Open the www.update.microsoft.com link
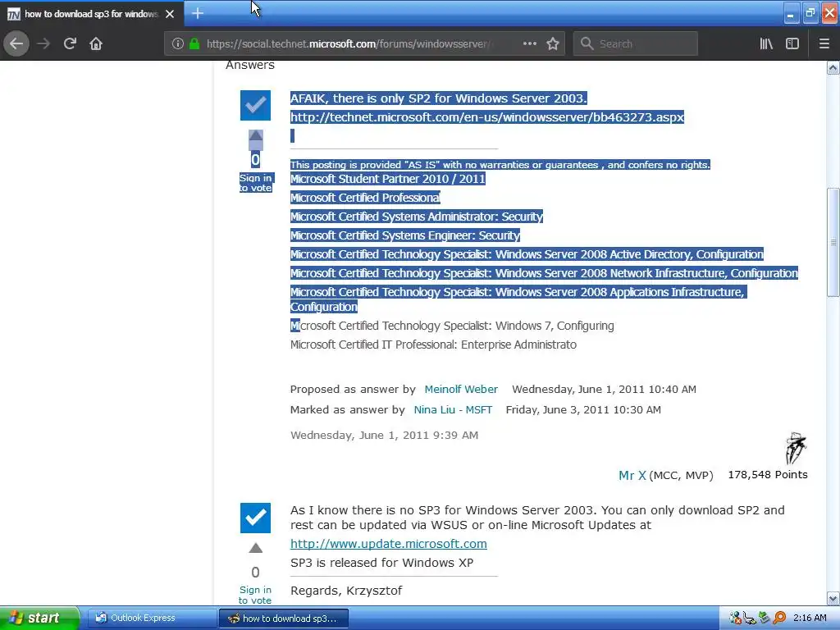The width and height of the screenshot is (840, 630). pyautogui.click(x=388, y=544)
